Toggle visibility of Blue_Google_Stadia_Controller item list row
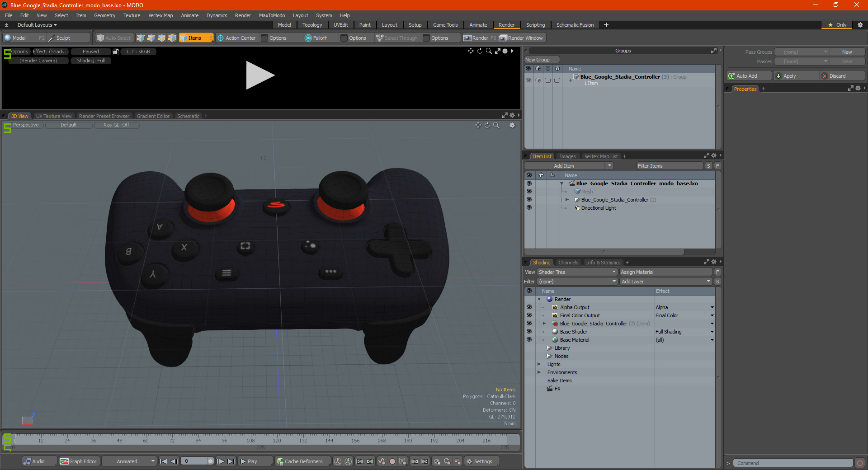Screen dimensions: 868x470 (529, 200)
